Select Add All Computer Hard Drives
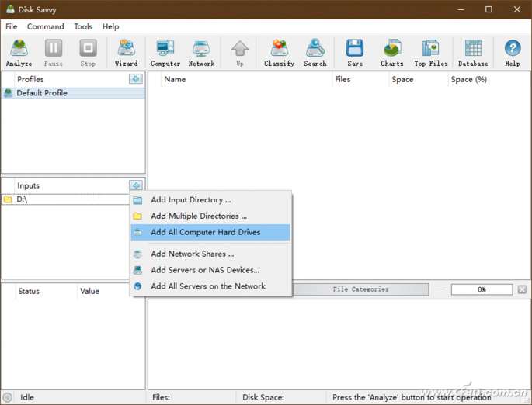The width and height of the screenshot is (532, 405). click(x=210, y=232)
